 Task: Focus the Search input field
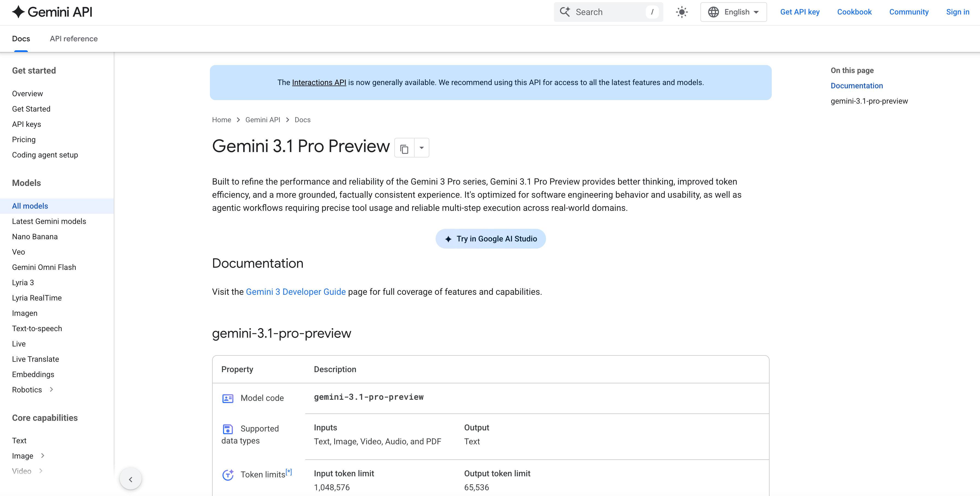pyautogui.click(x=608, y=12)
